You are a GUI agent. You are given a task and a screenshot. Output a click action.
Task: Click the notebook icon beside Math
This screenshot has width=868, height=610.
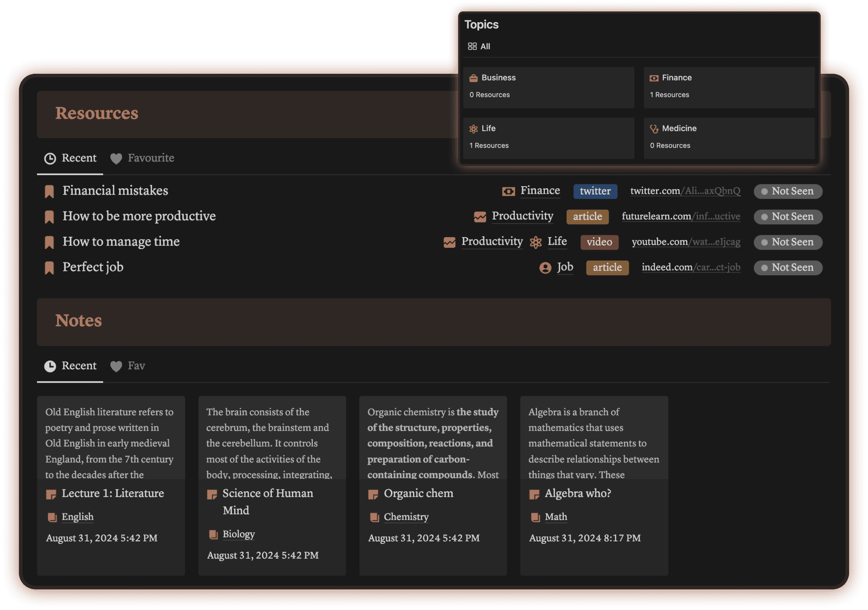click(535, 517)
